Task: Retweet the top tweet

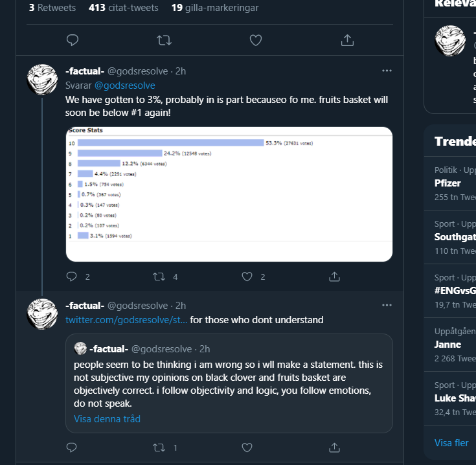Action: pyautogui.click(x=164, y=40)
